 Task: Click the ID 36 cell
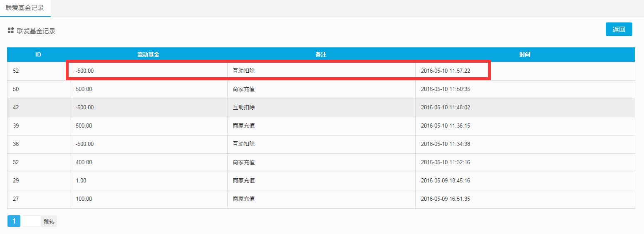tap(16, 144)
